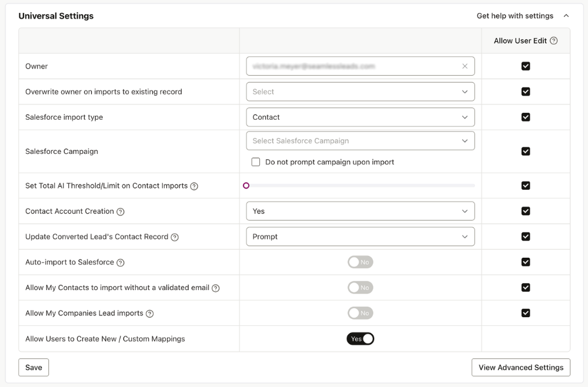Screen dimensions: 588x387
Task: Open the Salesforce import type dropdown
Action: tap(360, 117)
